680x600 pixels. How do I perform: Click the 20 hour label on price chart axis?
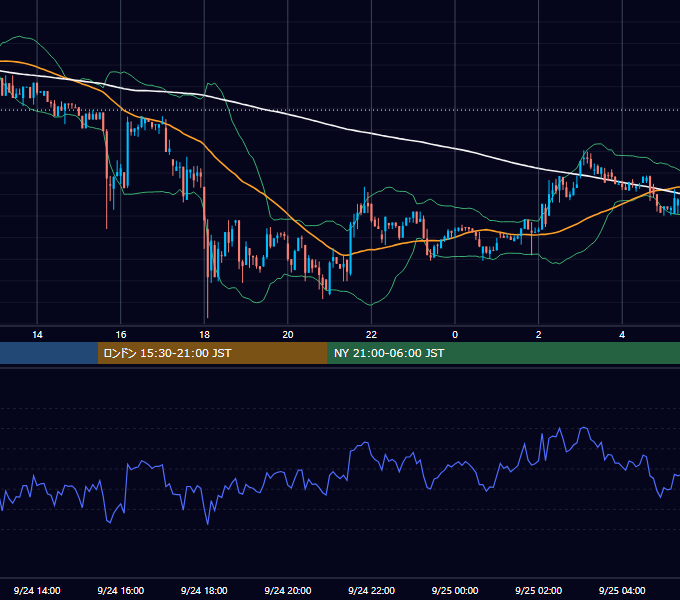[x=288, y=335]
